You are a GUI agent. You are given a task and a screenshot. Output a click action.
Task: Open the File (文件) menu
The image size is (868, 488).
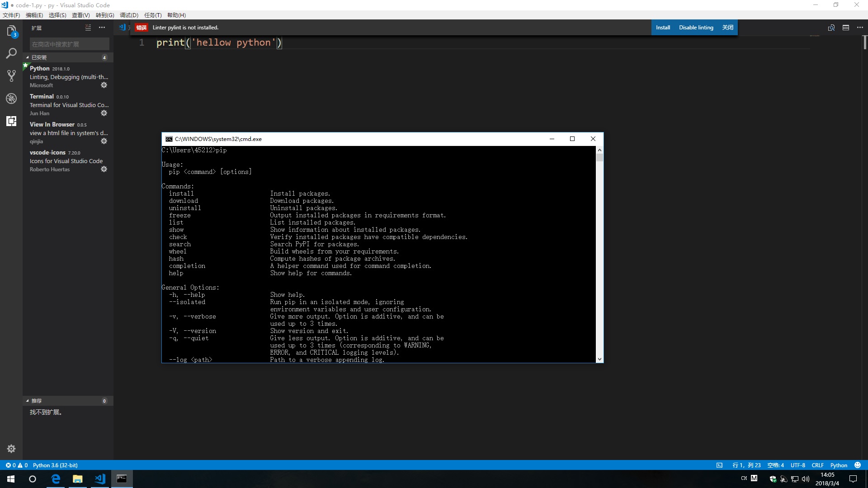point(11,15)
